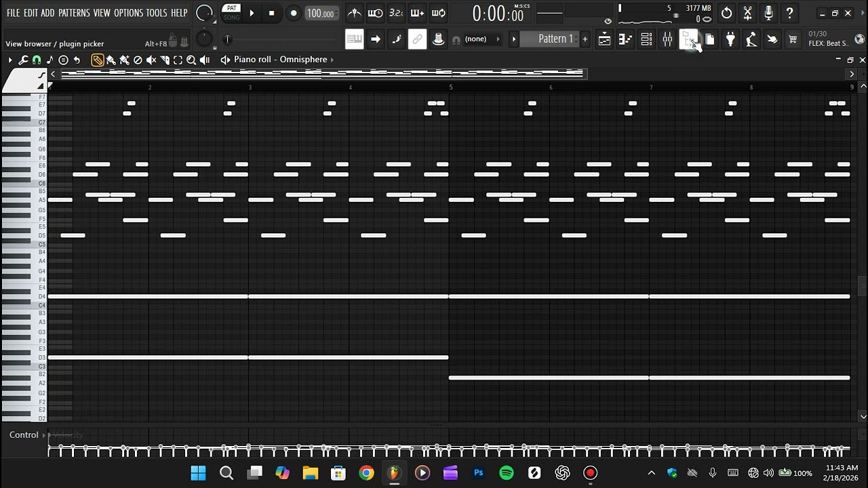Open the Plugin database plug icon
The height and width of the screenshot is (488, 868).
(730, 39)
